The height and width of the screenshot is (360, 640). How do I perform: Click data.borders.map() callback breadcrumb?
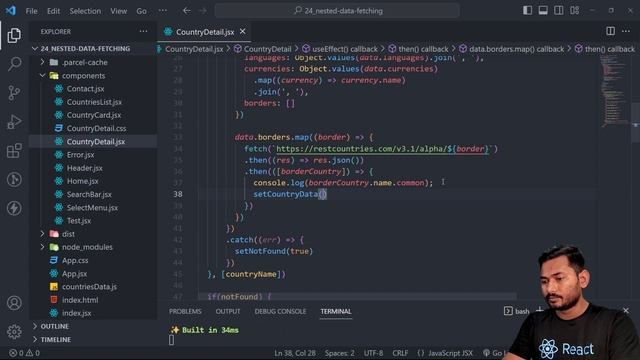(x=511, y=49)
